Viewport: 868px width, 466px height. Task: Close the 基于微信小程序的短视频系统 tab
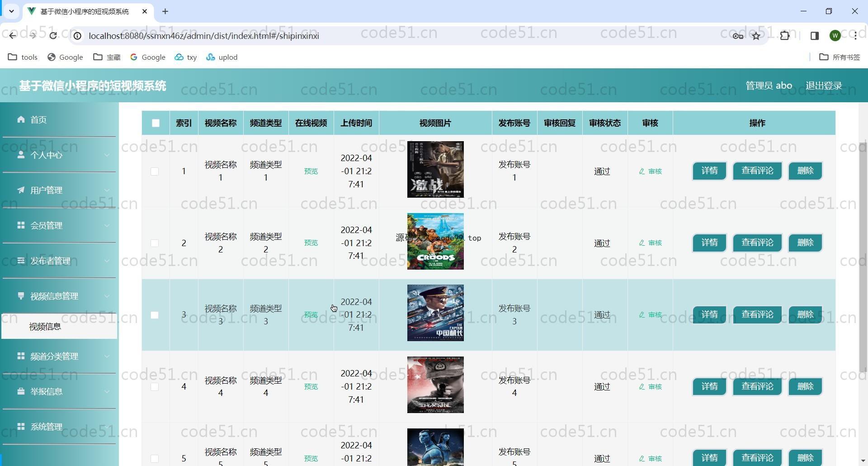(x=145, y=11)
